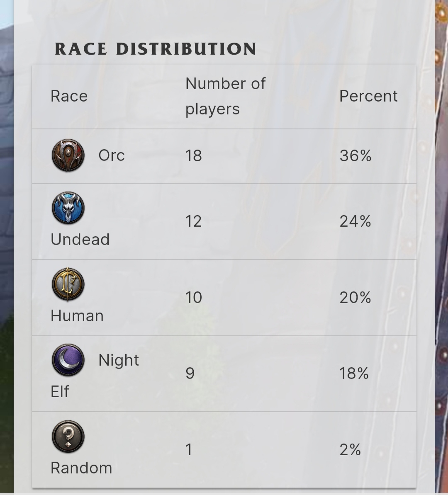The height and width of the screenshot is (495, 448).
Task: Click the Percent column header
Action: click(368, 96)
